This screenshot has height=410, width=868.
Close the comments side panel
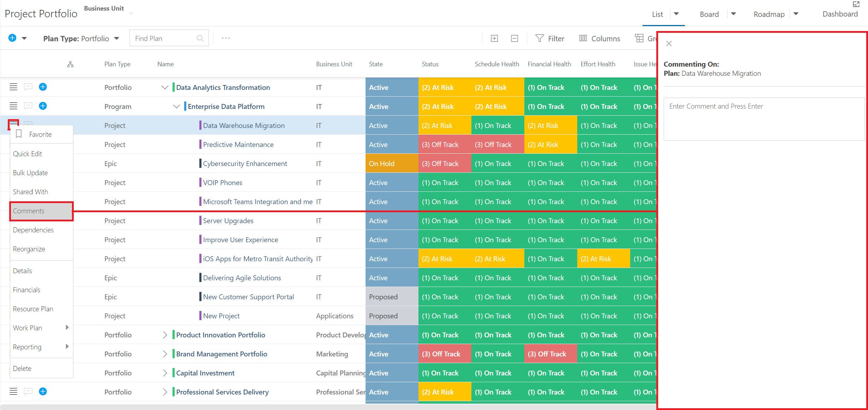669,44
